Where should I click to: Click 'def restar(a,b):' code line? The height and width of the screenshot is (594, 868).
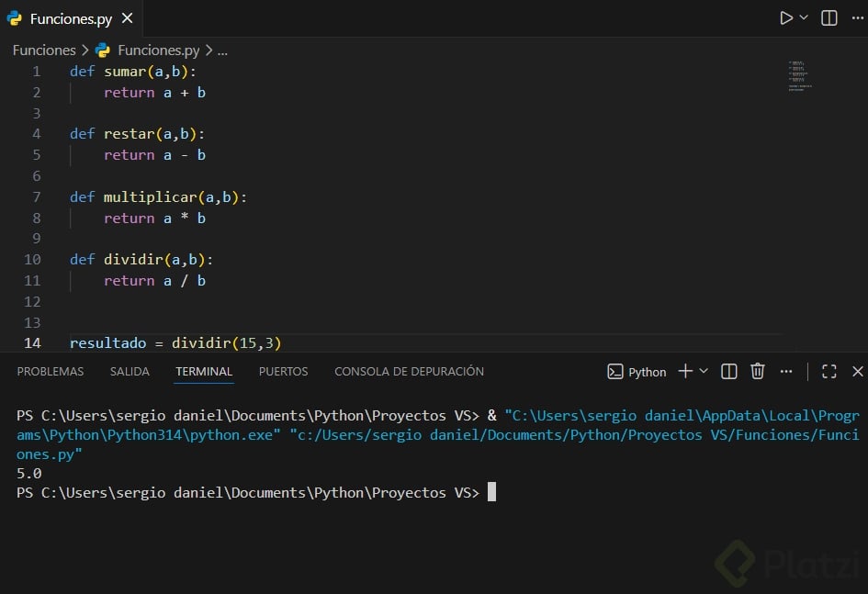coord(137,134)
